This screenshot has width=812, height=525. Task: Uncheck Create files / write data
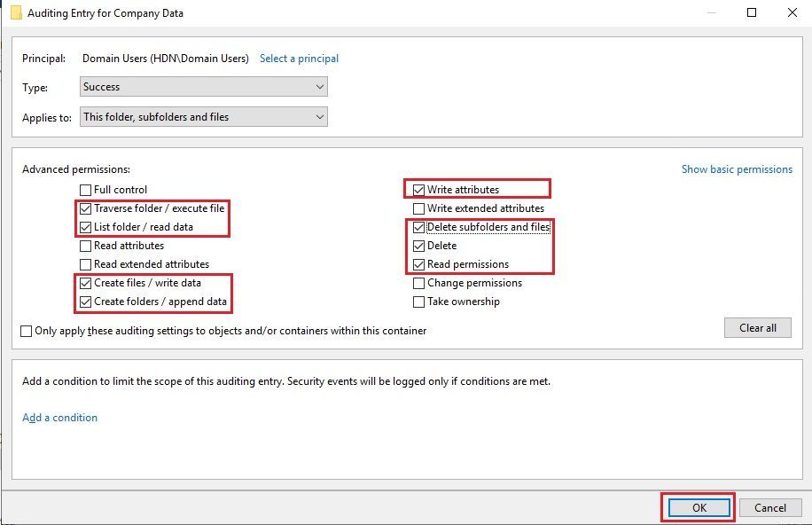click(x=85, y=284)
